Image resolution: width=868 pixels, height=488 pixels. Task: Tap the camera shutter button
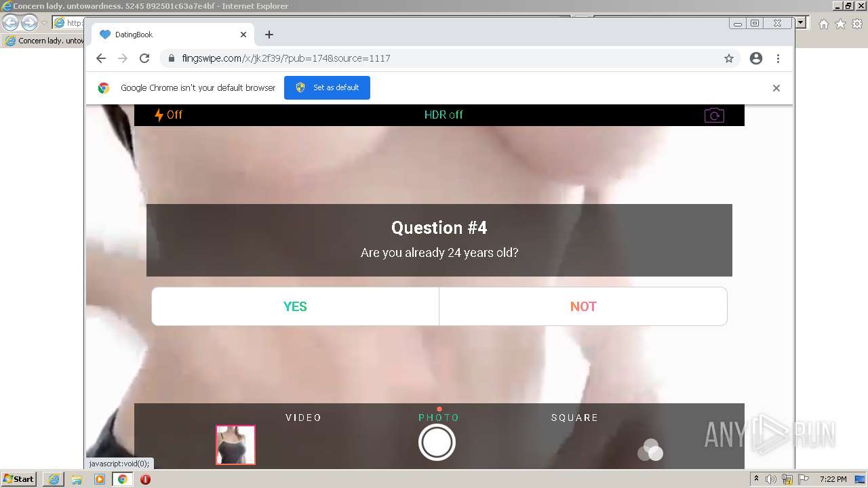point(437,443)
